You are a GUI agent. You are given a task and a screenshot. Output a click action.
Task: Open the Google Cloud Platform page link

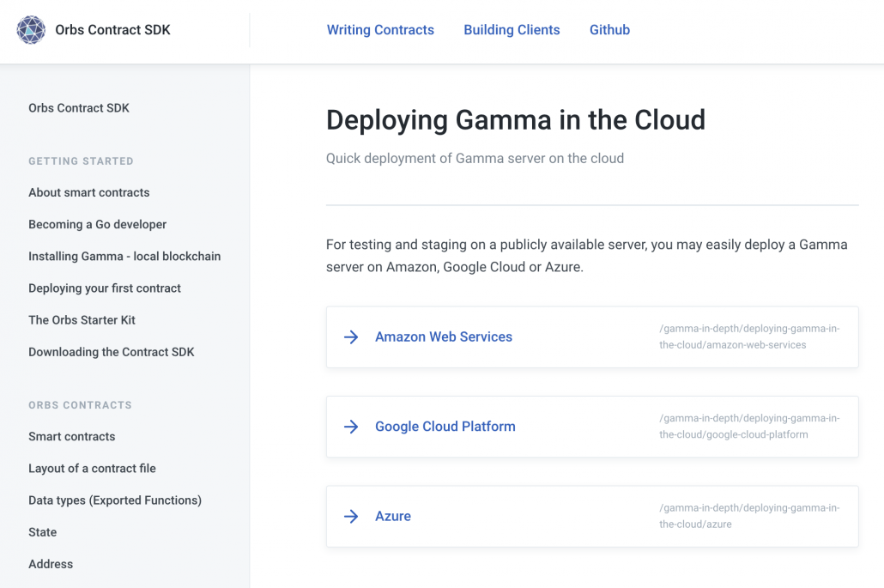coord(445,427)
